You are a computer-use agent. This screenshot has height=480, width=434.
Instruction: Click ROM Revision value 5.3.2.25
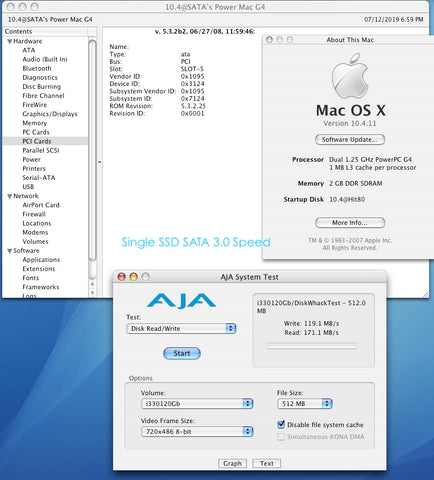pos(193,106)
